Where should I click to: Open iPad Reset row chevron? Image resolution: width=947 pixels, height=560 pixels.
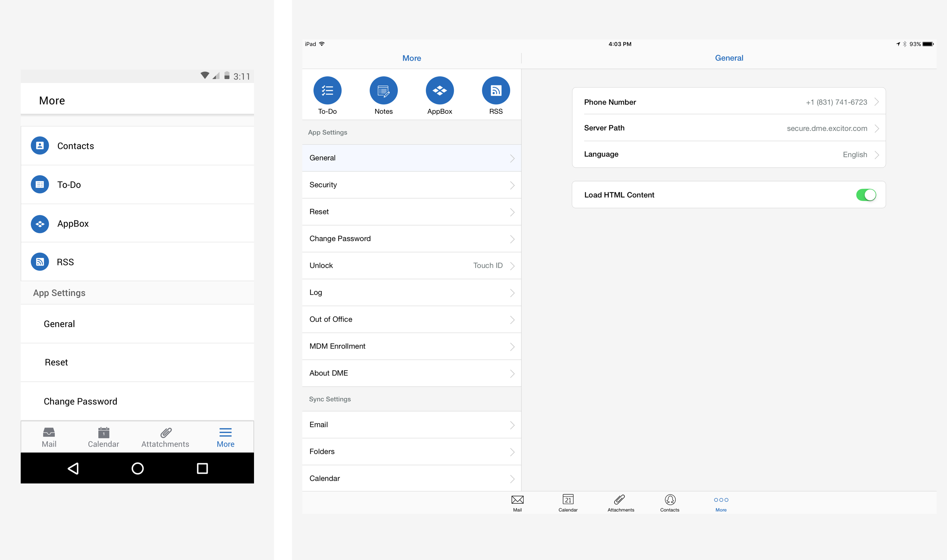pos(512,212)
